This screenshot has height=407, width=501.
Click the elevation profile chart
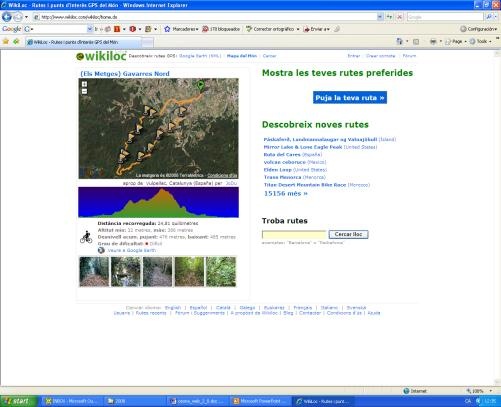click(158, 202)
